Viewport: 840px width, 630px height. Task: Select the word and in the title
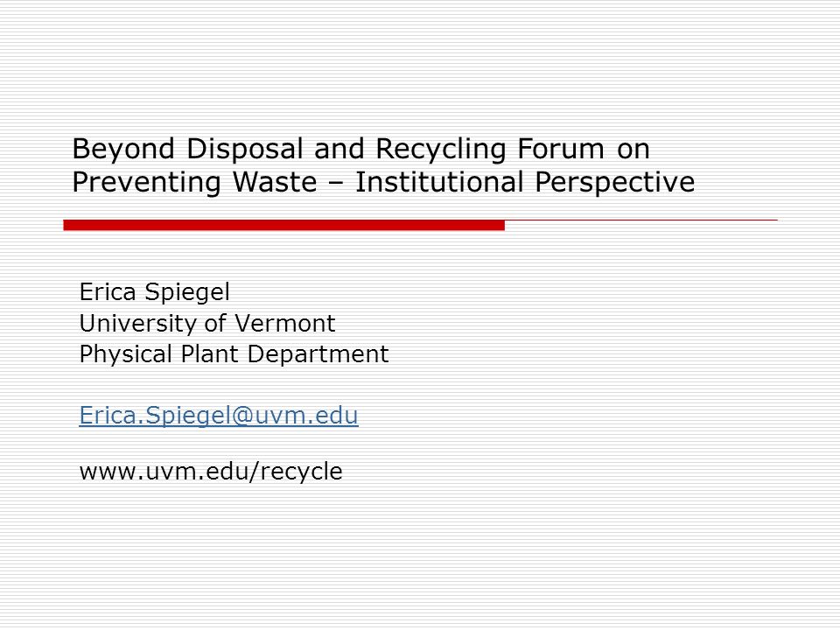point(339,149)
